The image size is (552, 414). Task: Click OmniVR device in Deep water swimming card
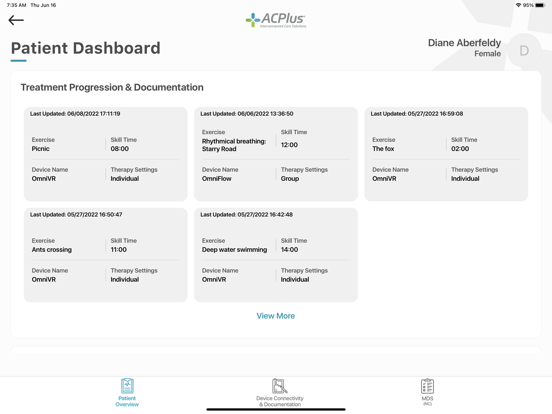tap(214, 280)
